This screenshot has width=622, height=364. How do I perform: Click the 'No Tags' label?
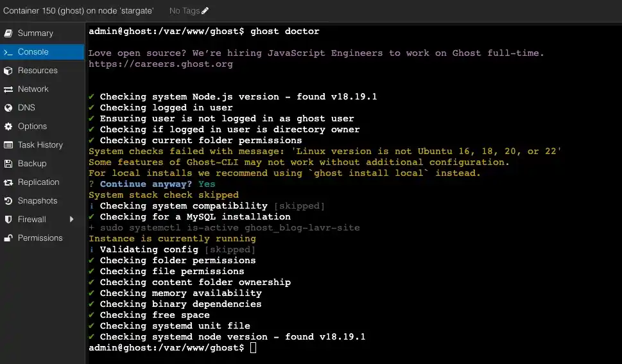[x=184, y=11]
